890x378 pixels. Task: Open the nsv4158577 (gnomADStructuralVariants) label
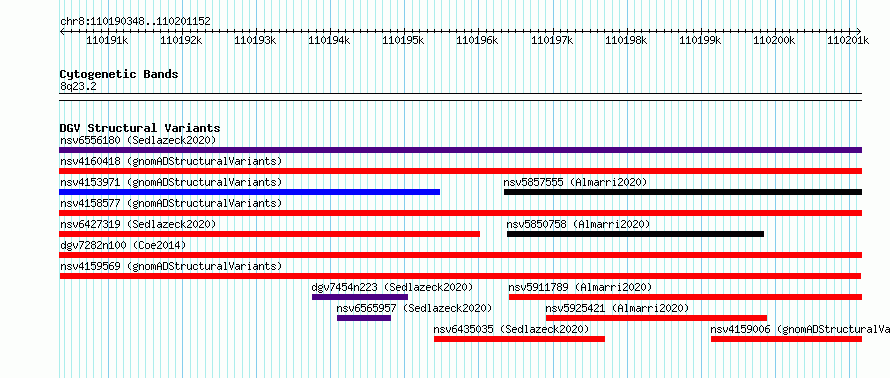pyautogui.click(x=171, y=203)
